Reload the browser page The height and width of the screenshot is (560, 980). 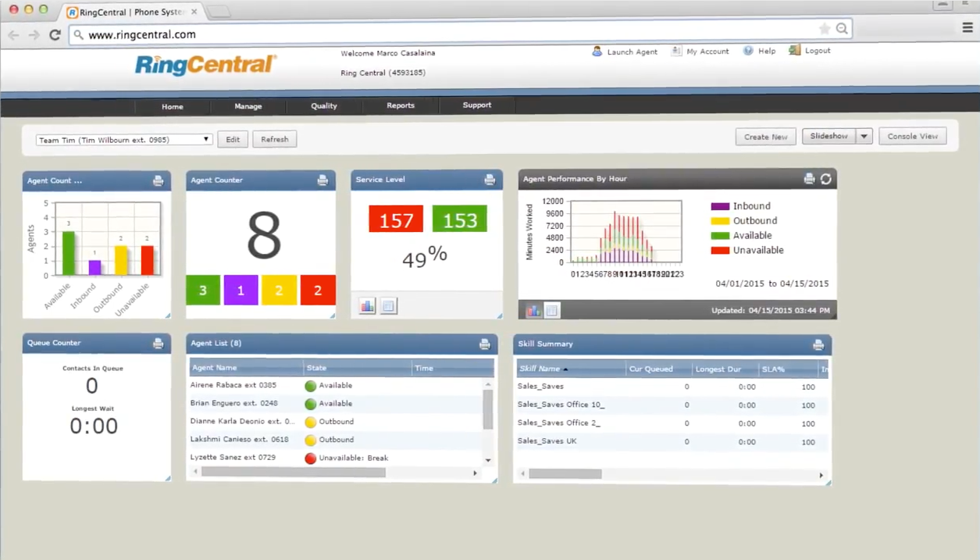coord(55,34)
